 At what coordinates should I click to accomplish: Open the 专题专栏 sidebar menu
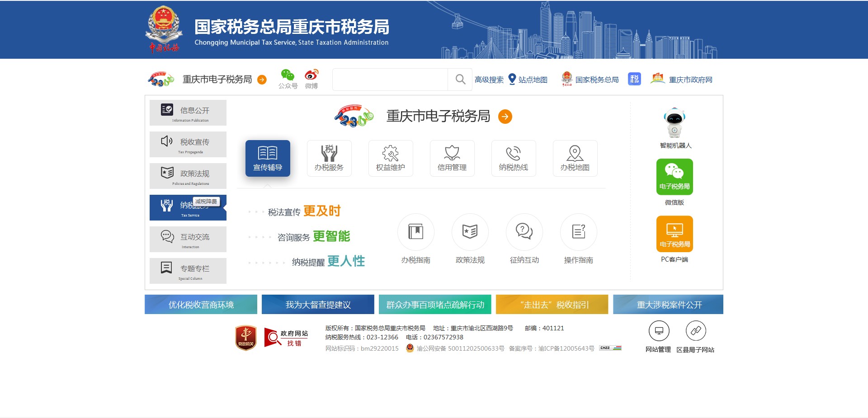pyautogui.click(x=188, y=271)
